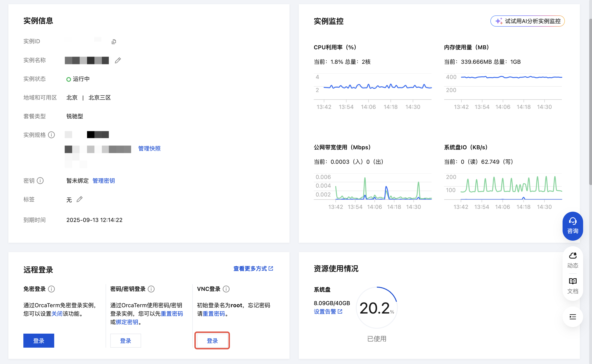Click 设置告警 link under system disk
The image size is (592, 364).
click(x=328, y=311)
